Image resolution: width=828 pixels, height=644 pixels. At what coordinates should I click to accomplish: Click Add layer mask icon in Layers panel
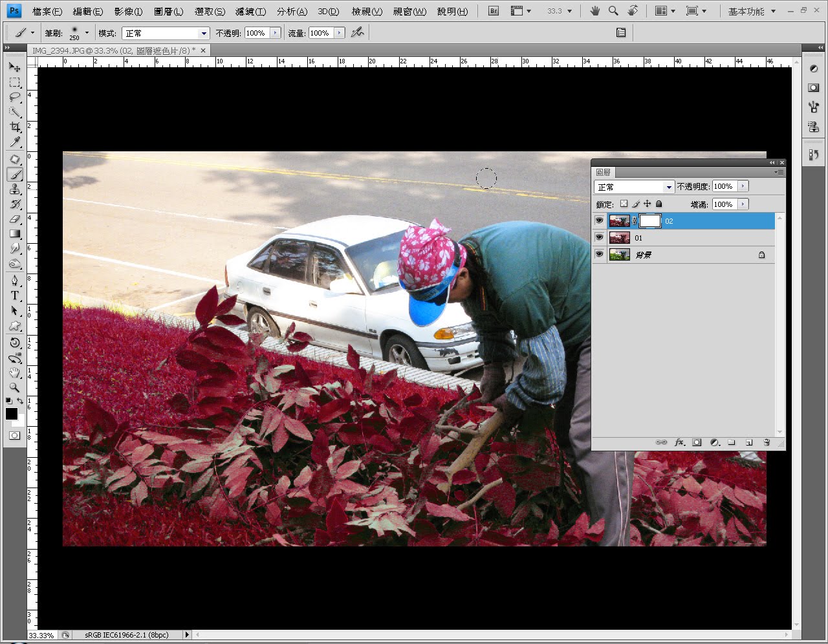click(x=697, y=442)
